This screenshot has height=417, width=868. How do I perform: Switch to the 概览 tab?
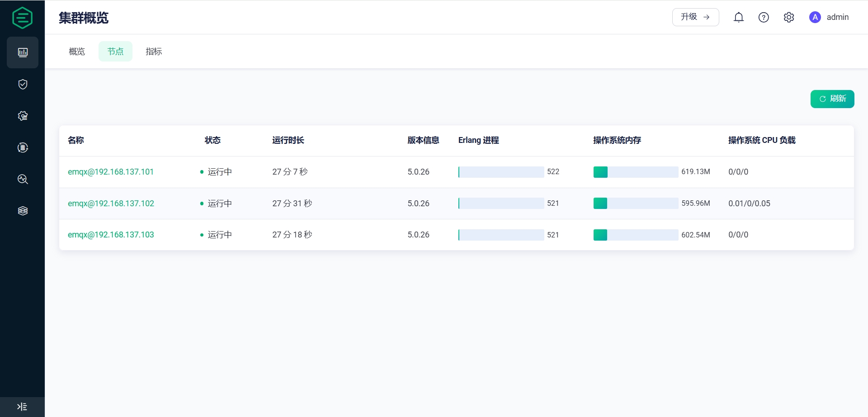coord(77,52)
